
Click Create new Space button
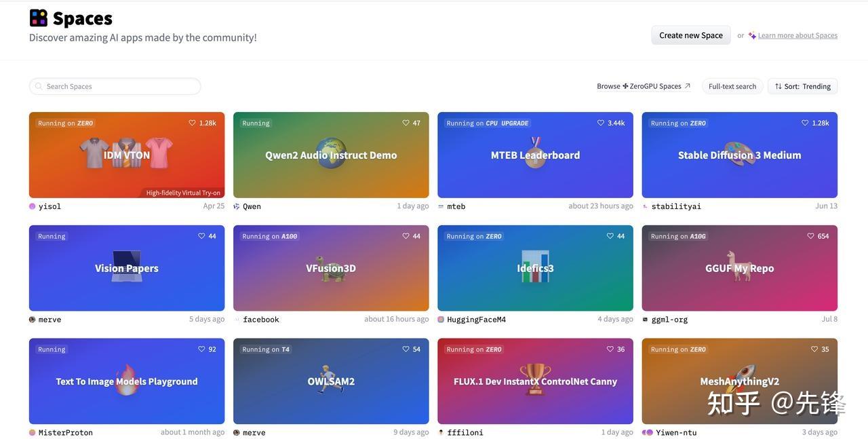tap(691, 35)
